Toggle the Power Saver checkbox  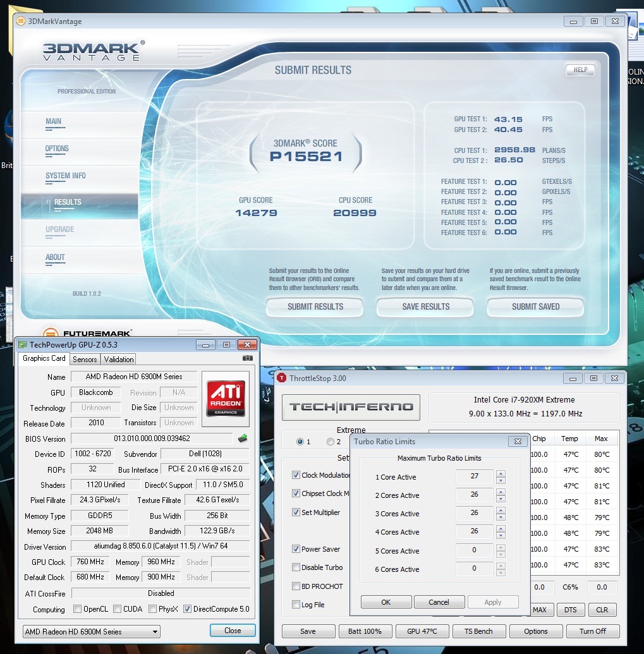(296, 549)
